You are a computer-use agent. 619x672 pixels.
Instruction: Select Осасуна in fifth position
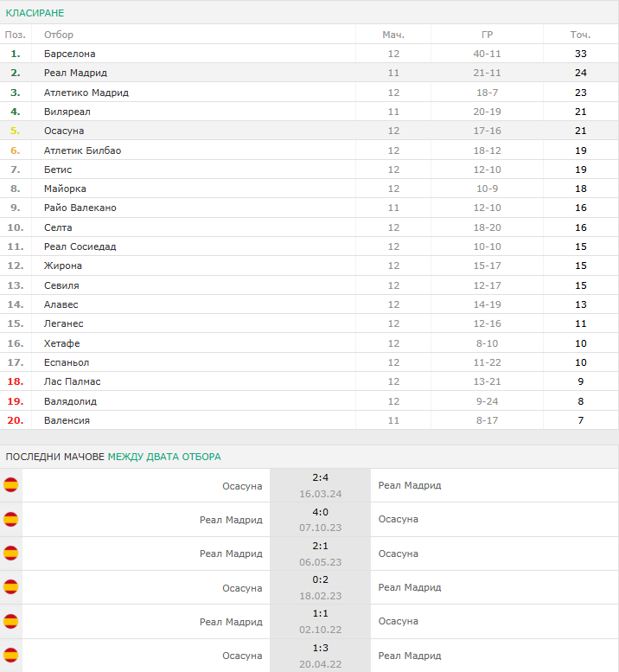click(x=64, y=131)
